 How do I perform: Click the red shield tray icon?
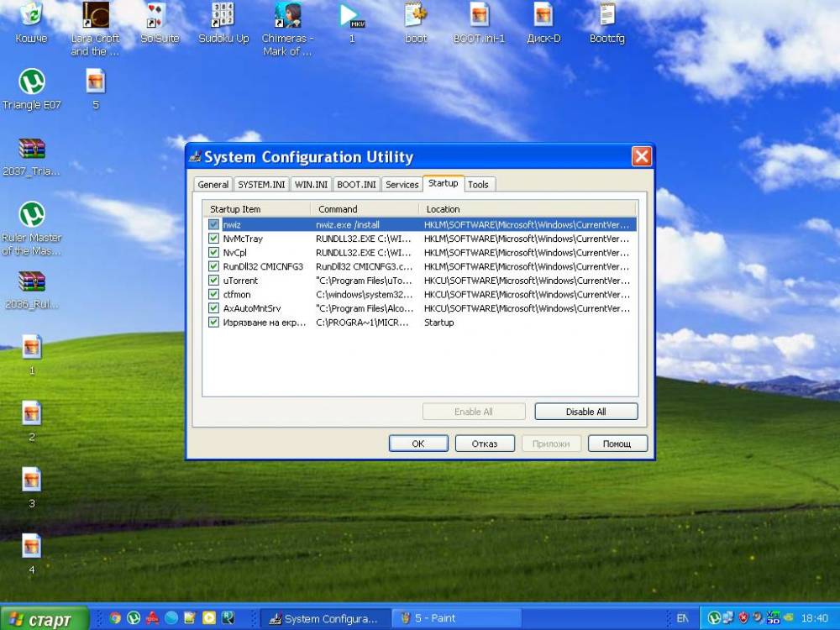(743, 618)
